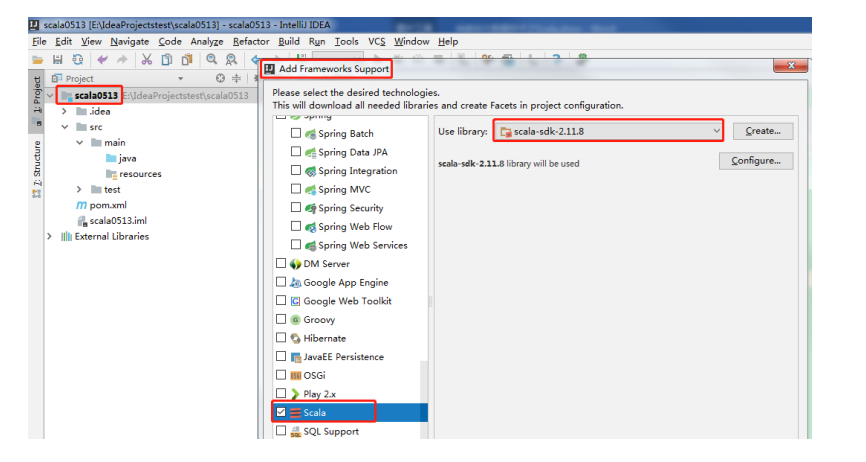Expand the test folder node

coord(80,189)
